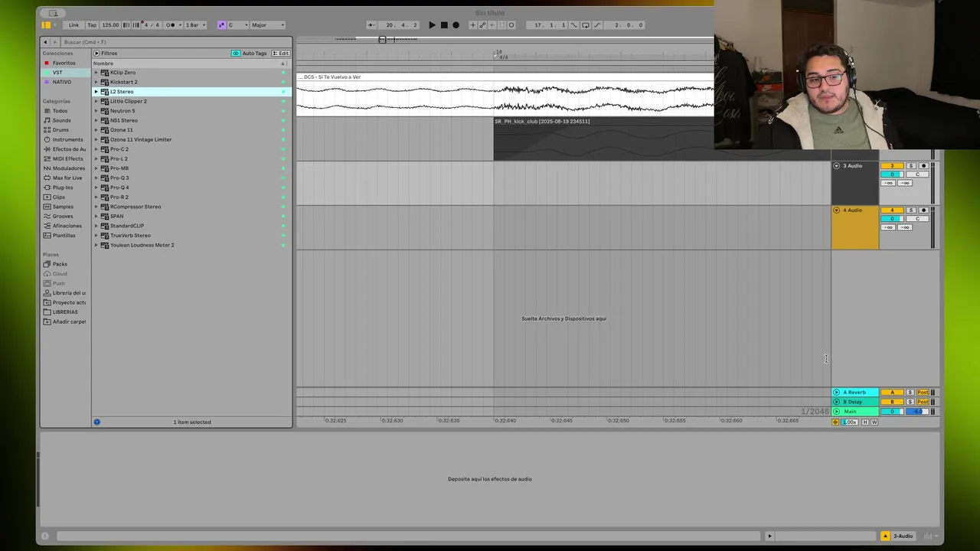Image resolution: width=980 pixels, height=551 pixels.
Task: Click the Main track play icon
Action: pos(836,412)
